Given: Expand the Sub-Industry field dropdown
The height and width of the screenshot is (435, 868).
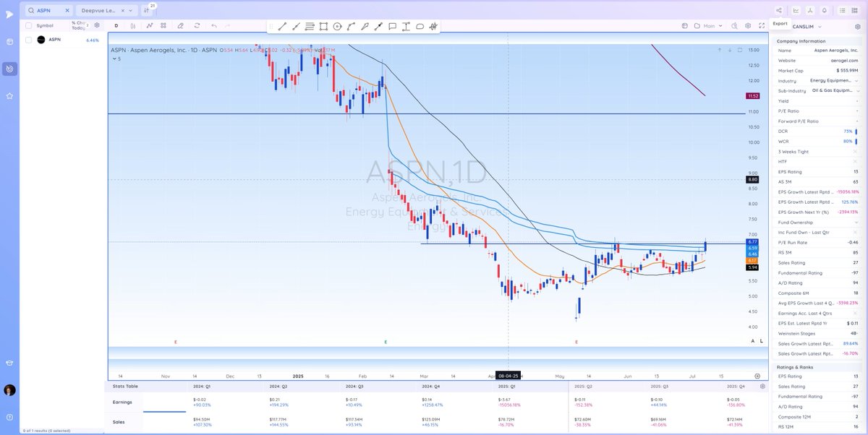Looking at the screenshot, I should point(856,91).
